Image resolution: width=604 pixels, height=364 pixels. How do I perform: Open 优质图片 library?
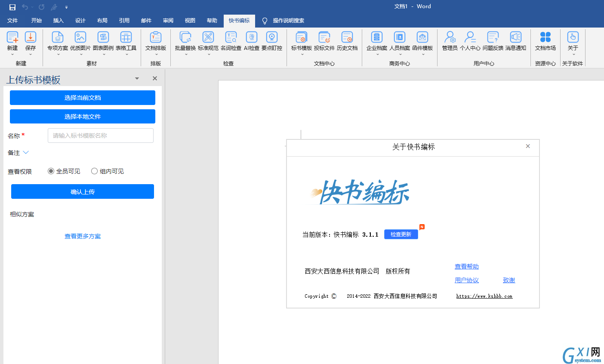[x=80, y=37]
